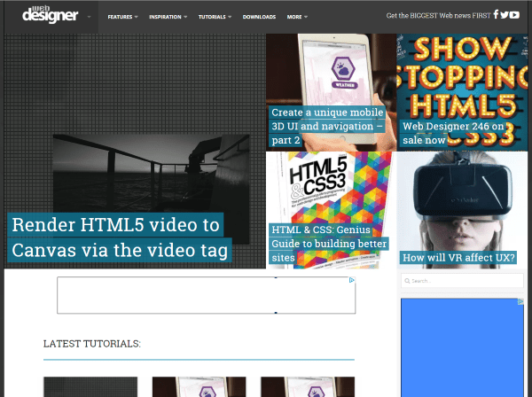The image size is (532, 397).
Task: Click the Web Designer logo
Action: point(51,14)
